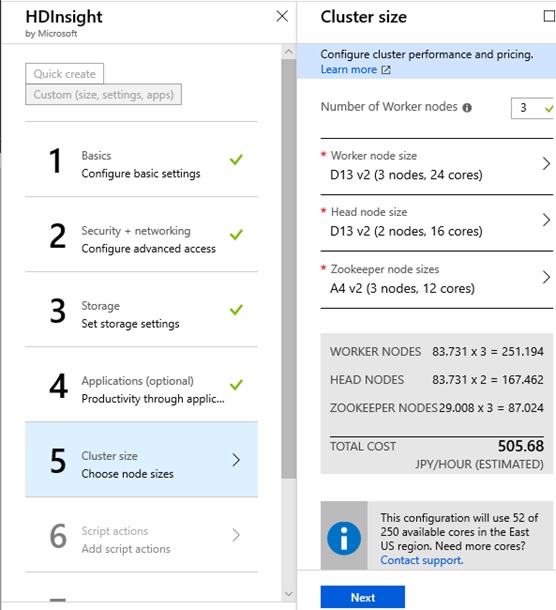
Task: Click the green checkmark beside Security + networking
Action: click(x=236, y=235)
